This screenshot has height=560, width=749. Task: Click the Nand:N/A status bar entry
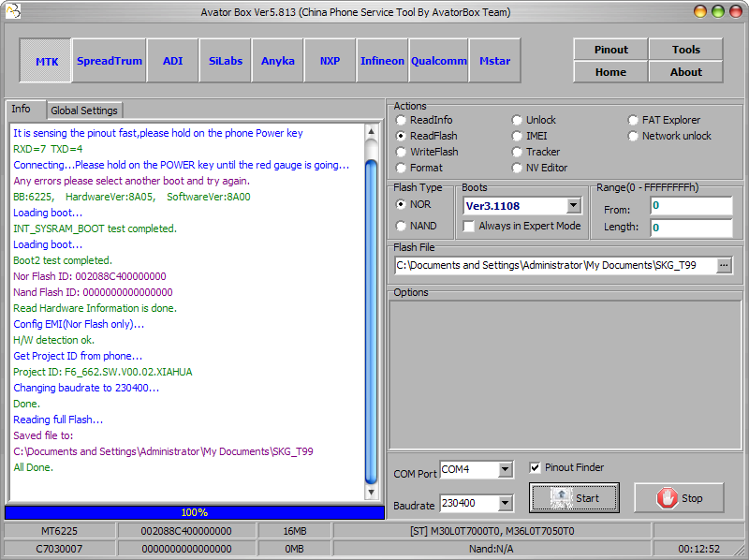[x=492, y=549]
